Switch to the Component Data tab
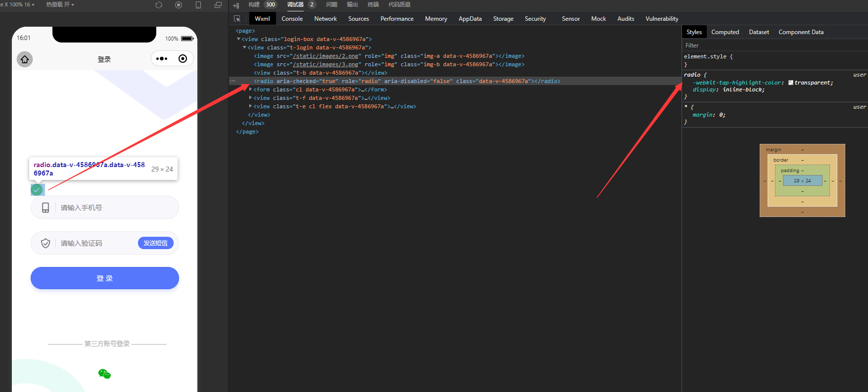This screenshot has width=868, height=392. point(801,32)
